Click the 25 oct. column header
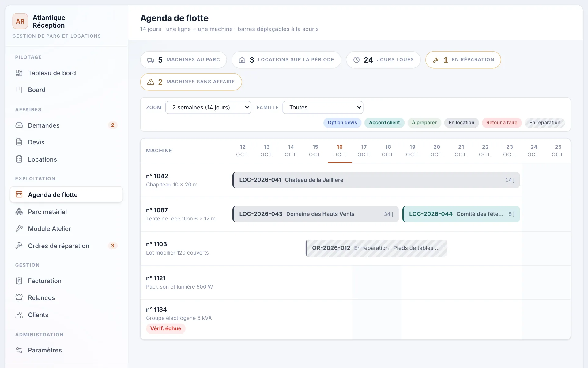This screenshot has width=588, height=368. point(558,151)
